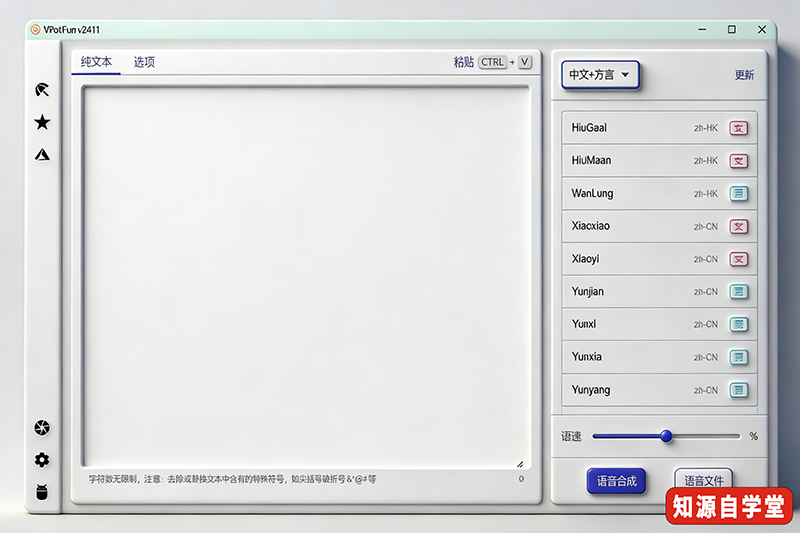Click the zh-CN label in Yunyang row

tap(706, 390)
